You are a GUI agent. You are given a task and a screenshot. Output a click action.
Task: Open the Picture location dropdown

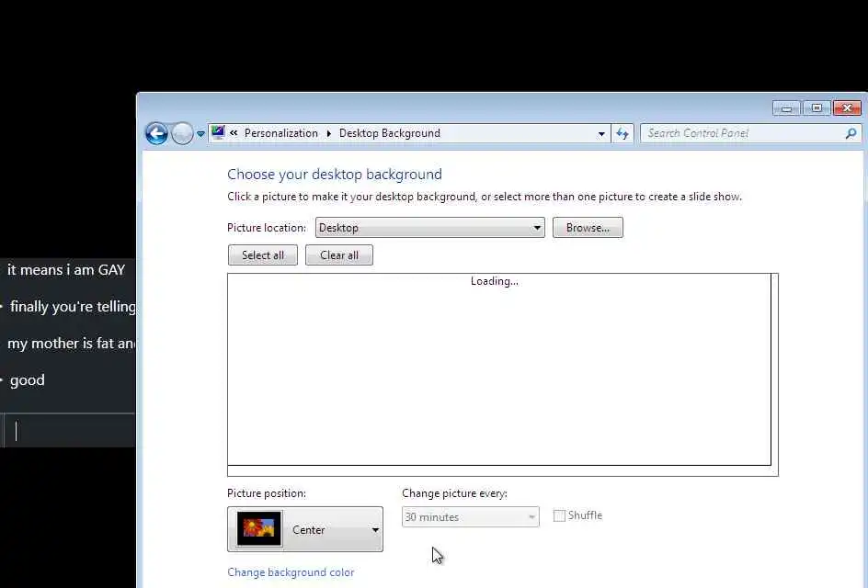pos(430,227)
